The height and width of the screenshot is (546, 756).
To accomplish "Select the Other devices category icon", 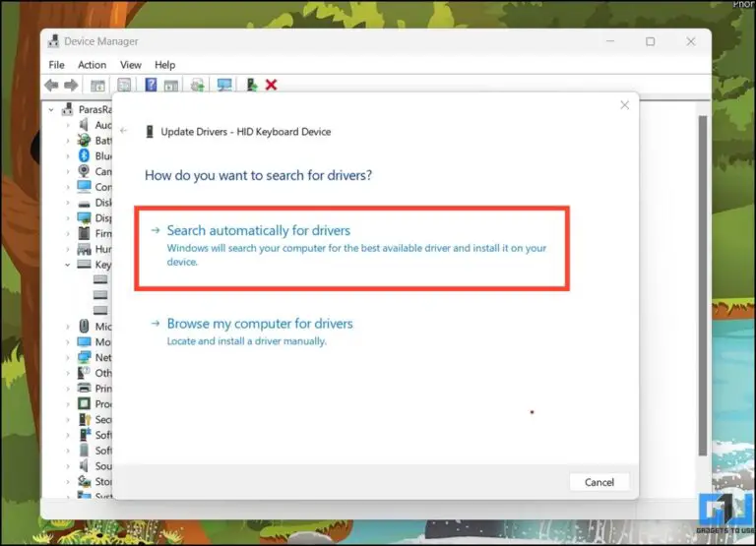I will point(84,373).
